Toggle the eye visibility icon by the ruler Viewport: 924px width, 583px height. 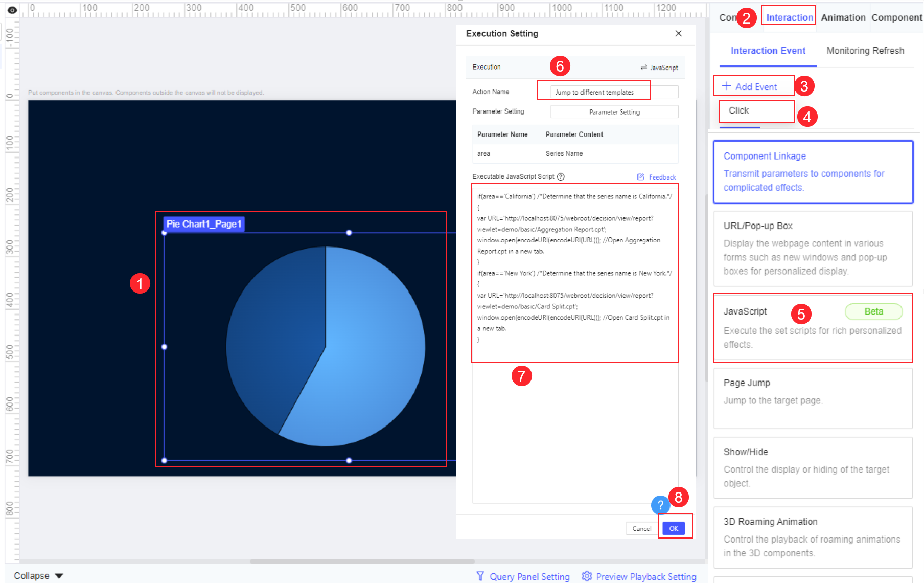12,10
